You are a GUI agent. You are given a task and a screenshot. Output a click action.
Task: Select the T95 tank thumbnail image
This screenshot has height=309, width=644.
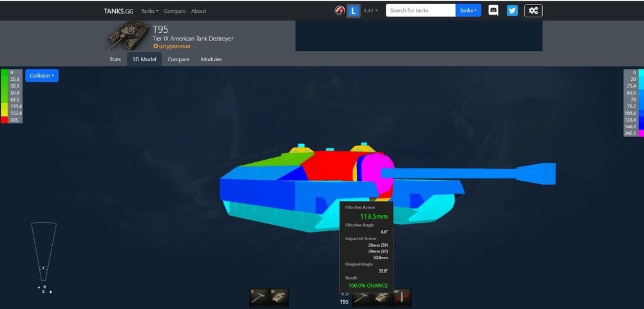click(129, 35)
